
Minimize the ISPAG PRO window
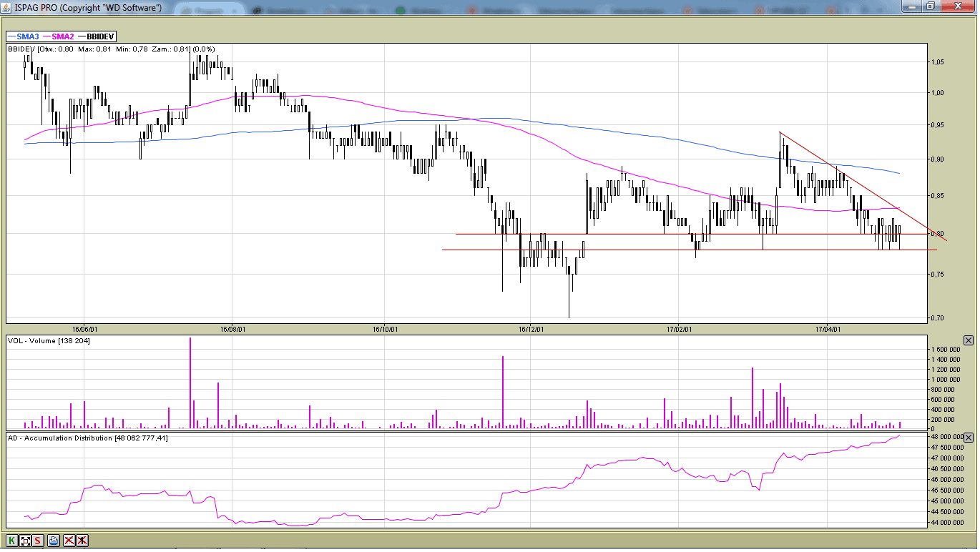911,6
